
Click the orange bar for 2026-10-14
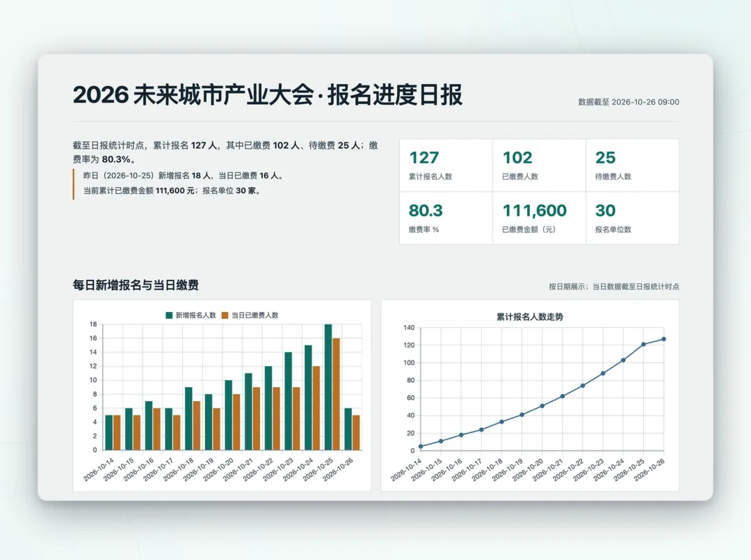117,433
